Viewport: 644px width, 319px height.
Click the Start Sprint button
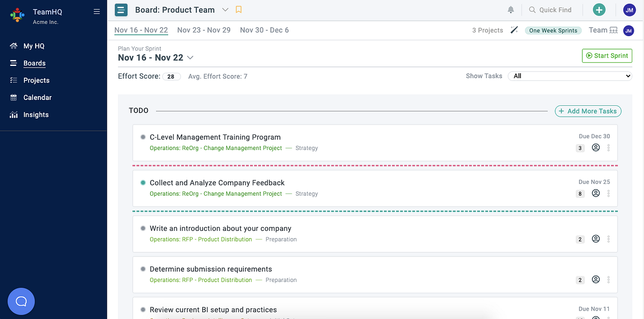coord(607,55)
